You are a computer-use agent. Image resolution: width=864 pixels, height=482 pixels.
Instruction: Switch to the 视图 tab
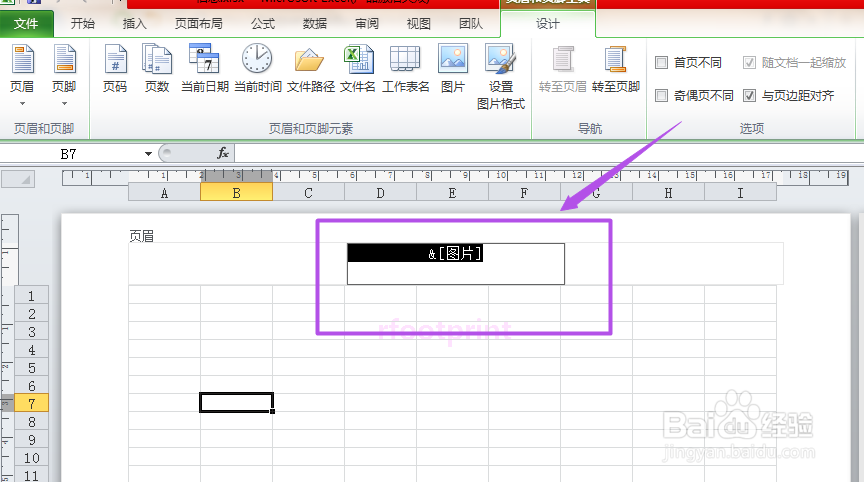coord(418,24)
